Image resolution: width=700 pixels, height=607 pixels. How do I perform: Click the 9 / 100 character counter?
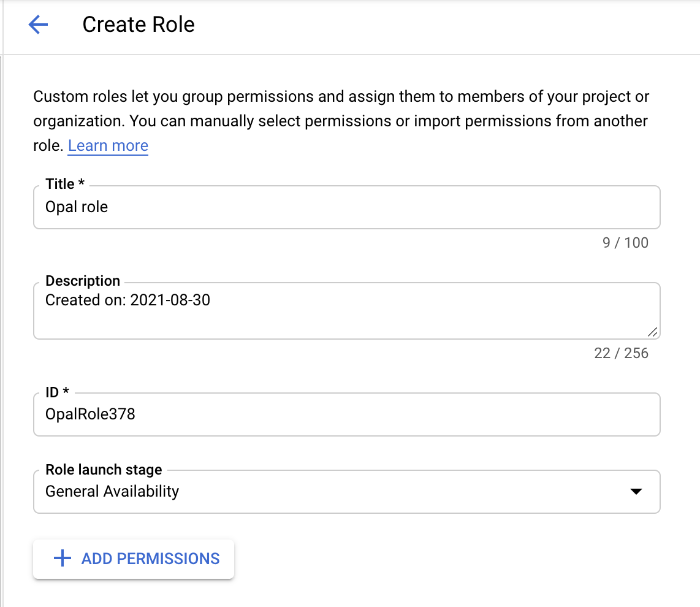625,243
